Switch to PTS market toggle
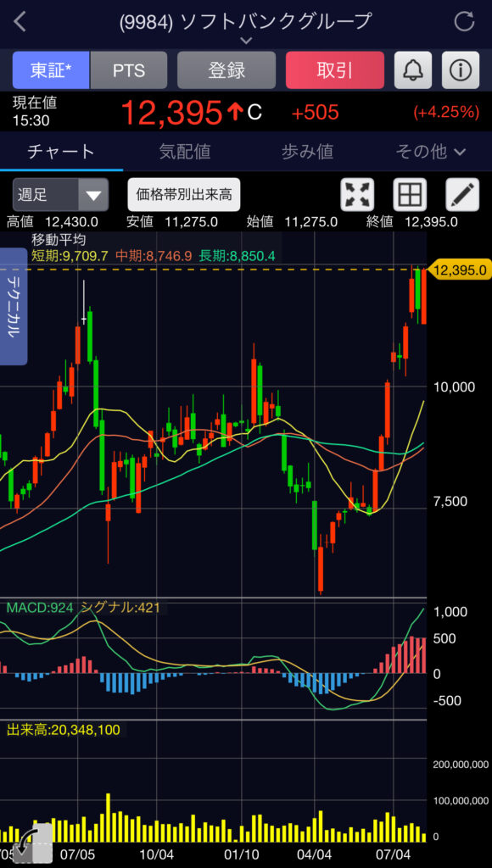 pos(129,70)
